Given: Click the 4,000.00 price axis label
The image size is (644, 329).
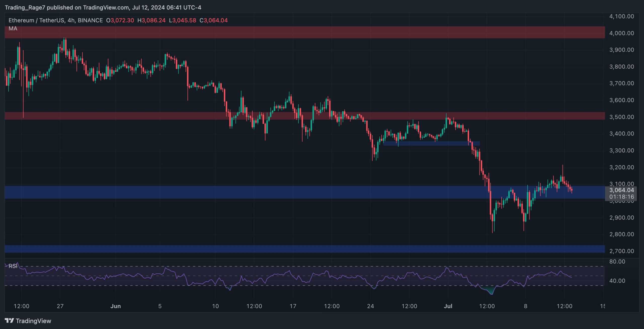Looking at the screenshot, I should click(621, 33).
